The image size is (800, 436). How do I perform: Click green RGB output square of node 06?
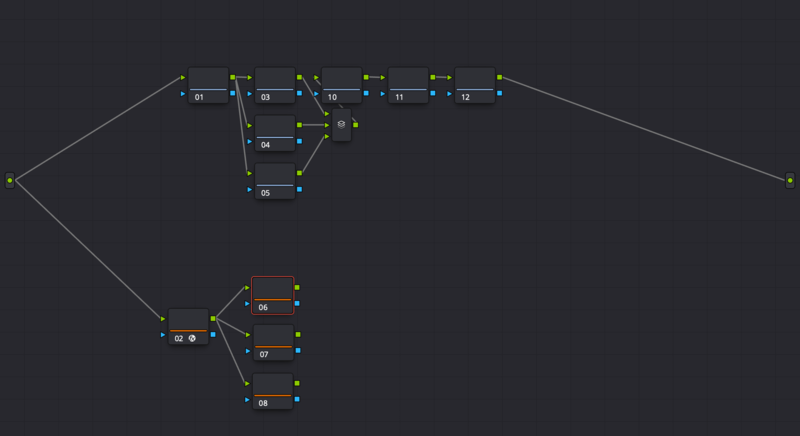[297, 287]
